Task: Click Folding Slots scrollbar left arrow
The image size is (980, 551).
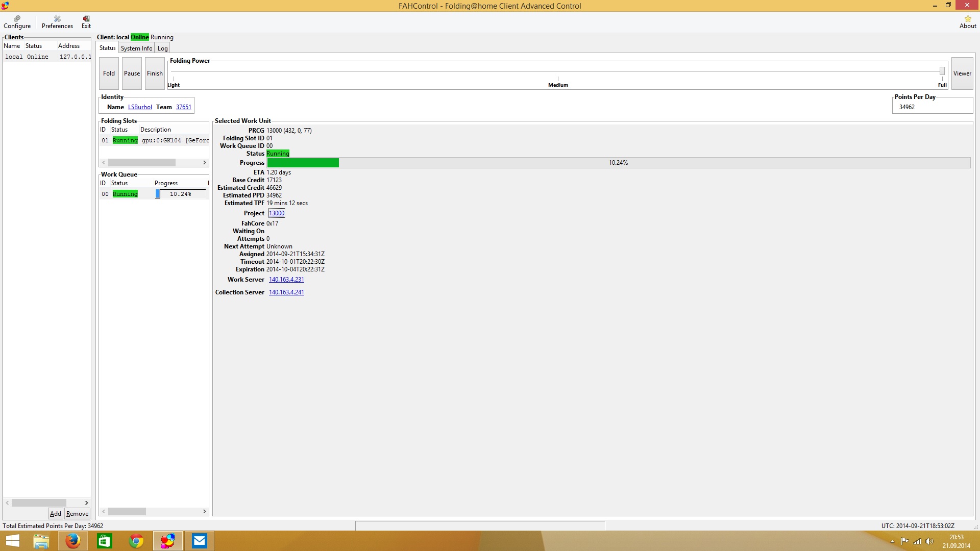Action: (104, 163)
